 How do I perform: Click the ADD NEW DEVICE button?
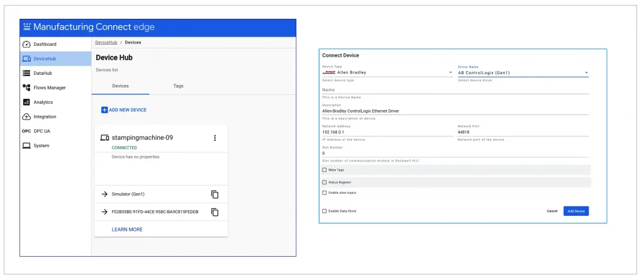[124, 109]
